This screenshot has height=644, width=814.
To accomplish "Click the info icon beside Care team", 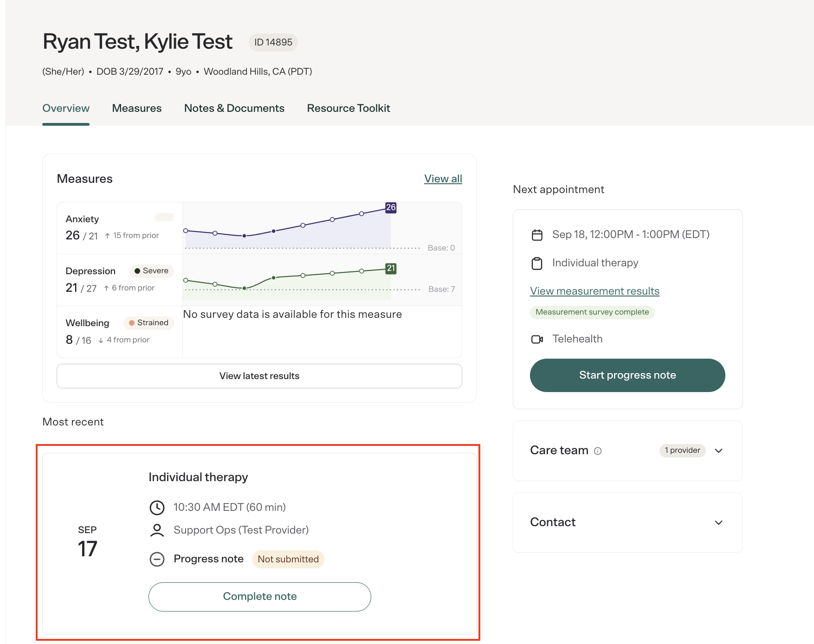I will (x=598, y=451).
